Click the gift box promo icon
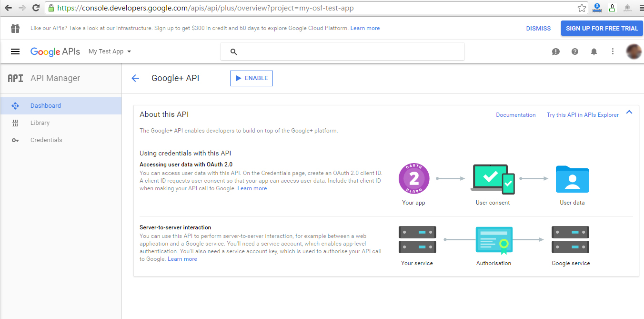Screen dimensions: 644x319 click(15, 29)
